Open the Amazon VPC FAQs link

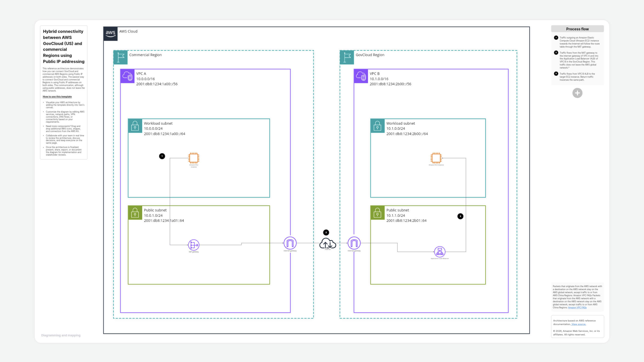click(577, 307)
